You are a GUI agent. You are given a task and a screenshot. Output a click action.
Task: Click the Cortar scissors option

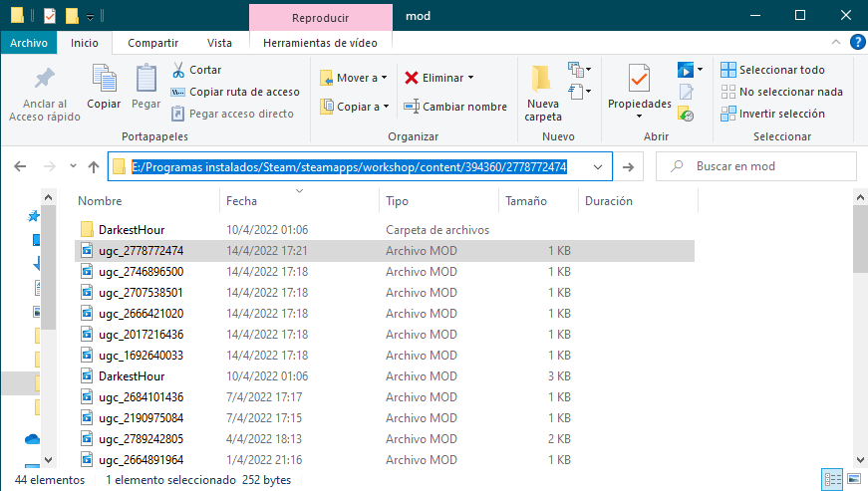[196, 70]
